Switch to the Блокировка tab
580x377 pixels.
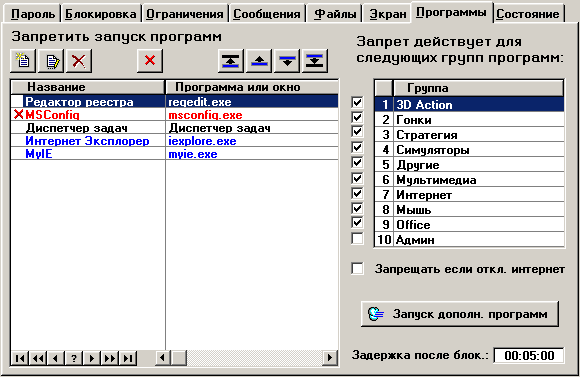pyautogui.click(x=101, y=14)
